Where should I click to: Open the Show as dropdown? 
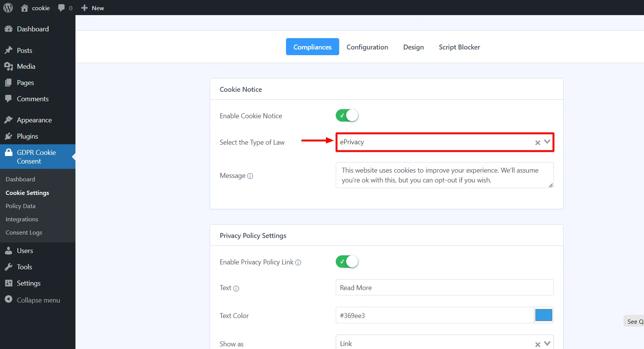[x=546, y=343]
